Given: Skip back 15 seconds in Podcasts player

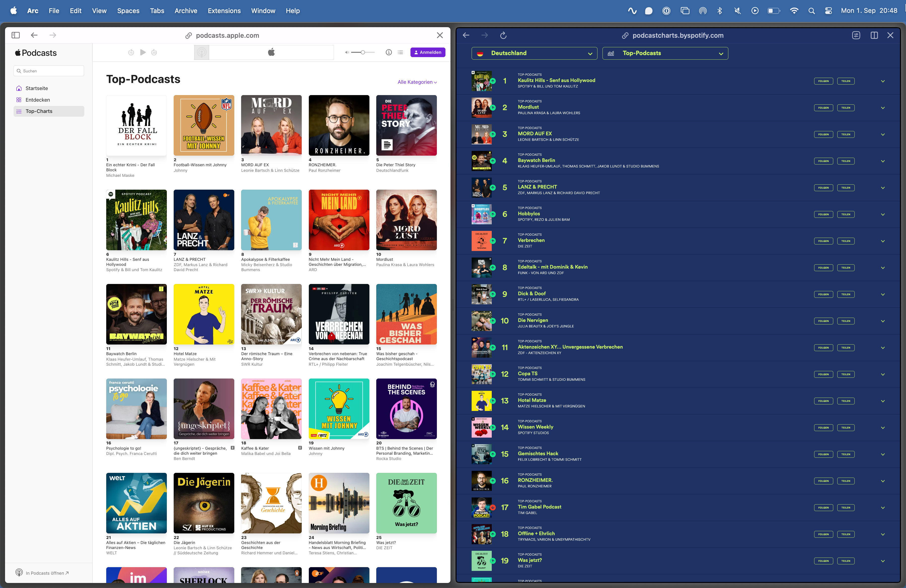Looking at the screenshot, I should (x=131, y=53).
